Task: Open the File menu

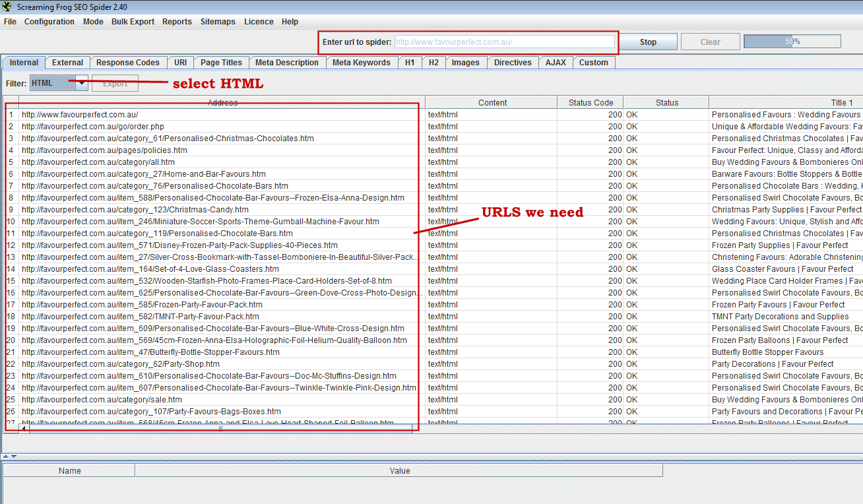Action: 10,22
